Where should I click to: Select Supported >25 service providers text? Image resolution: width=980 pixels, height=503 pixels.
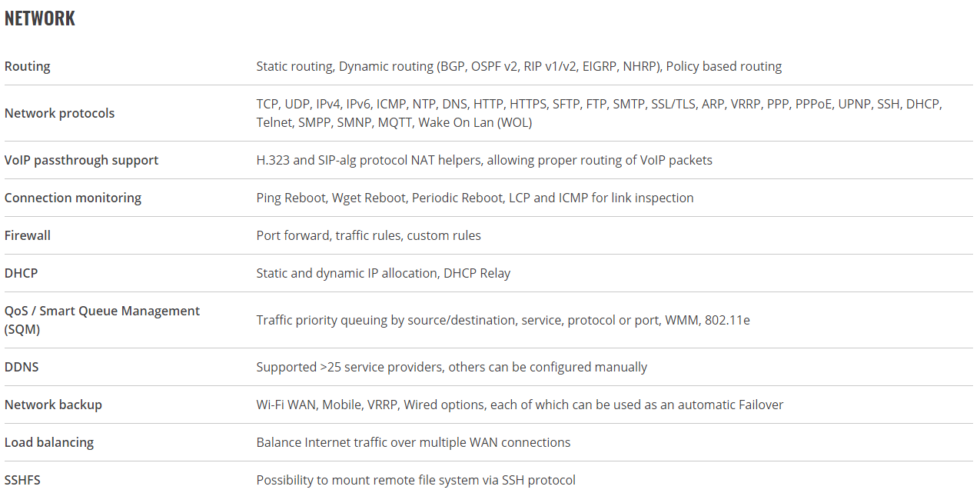tap(452, 367)
